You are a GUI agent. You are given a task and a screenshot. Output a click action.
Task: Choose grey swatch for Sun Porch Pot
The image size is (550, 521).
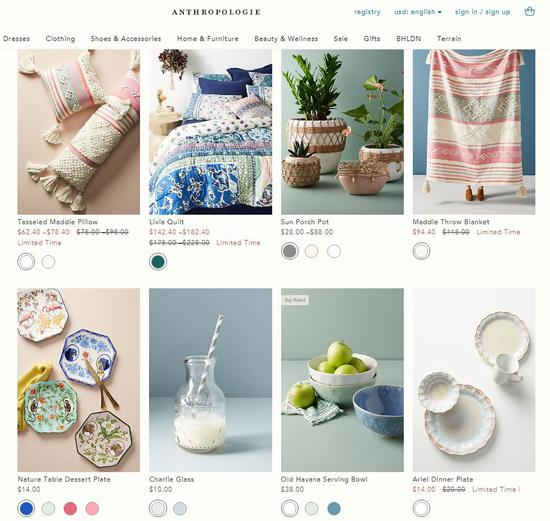point(290,251)
